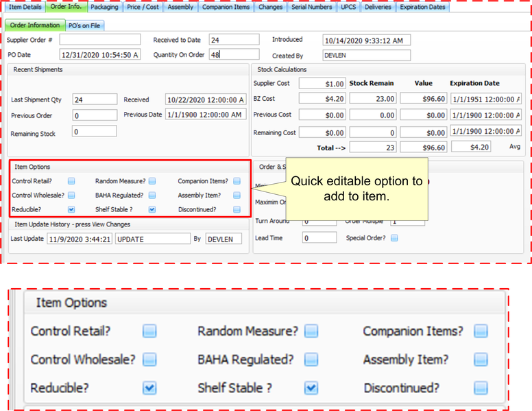Image resolution: width=532 pixels, height=411 pixels.
Task: Click the empty Supplier Order # field
Action: [x=100, y=39]
